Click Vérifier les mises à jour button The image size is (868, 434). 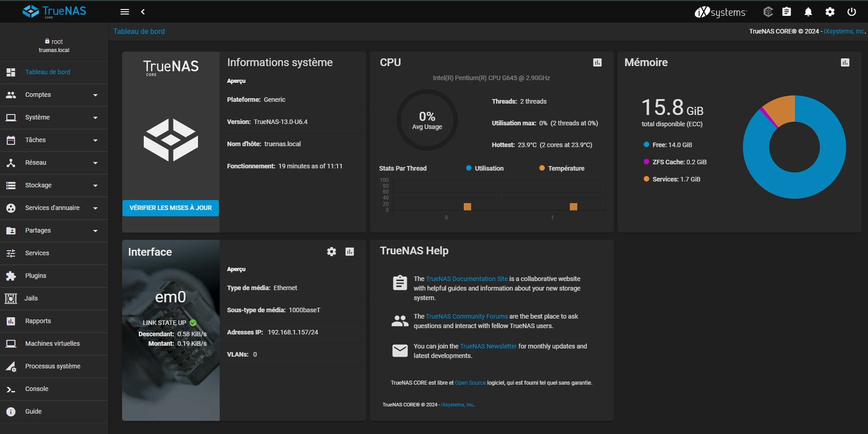[x=170, y=208]
